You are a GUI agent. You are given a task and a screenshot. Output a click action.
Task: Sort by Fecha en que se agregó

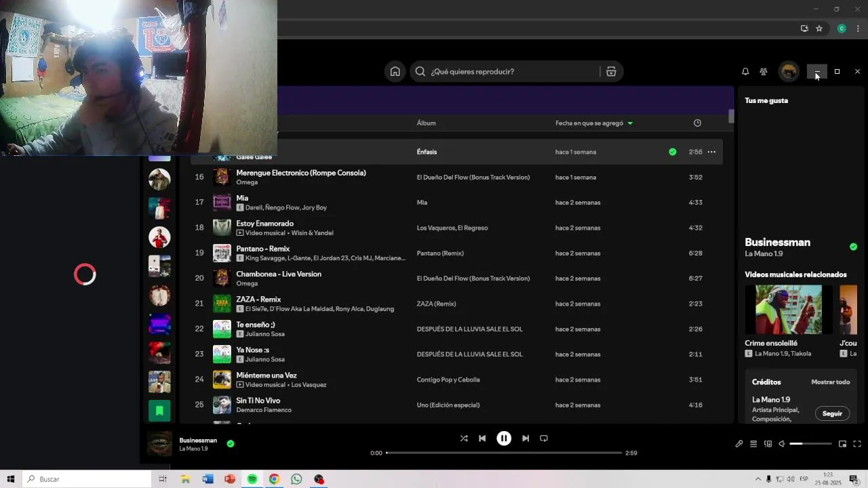[593, 123]
